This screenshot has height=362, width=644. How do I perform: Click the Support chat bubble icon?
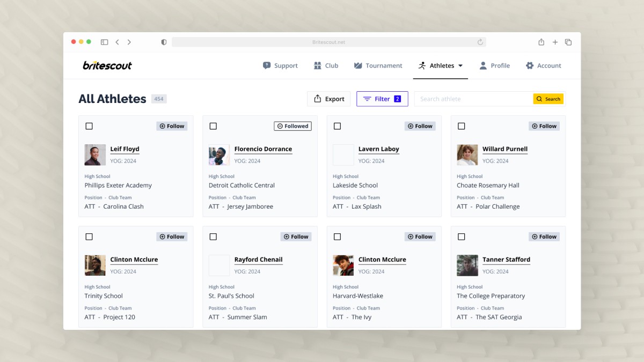pyautogui.click(x=267, y=65)
